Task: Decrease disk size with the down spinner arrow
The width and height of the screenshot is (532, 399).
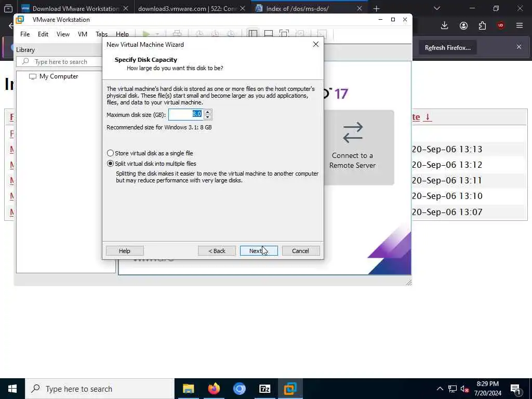Action: point(208,117)
